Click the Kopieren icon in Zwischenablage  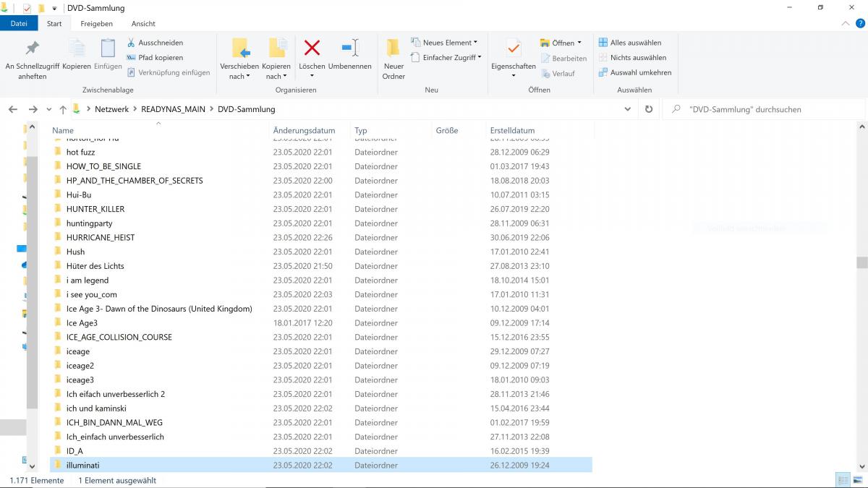coord(76,48)
